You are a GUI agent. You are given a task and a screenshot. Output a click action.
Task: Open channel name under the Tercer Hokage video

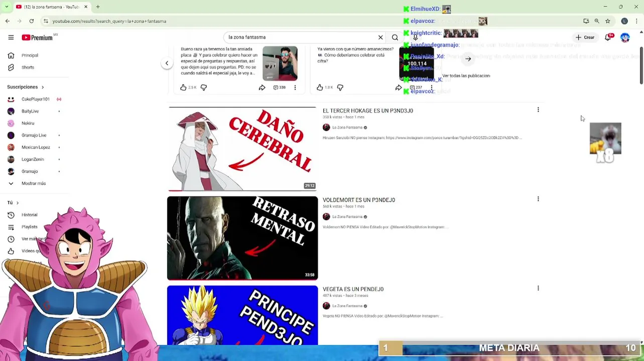coord(347,127)
